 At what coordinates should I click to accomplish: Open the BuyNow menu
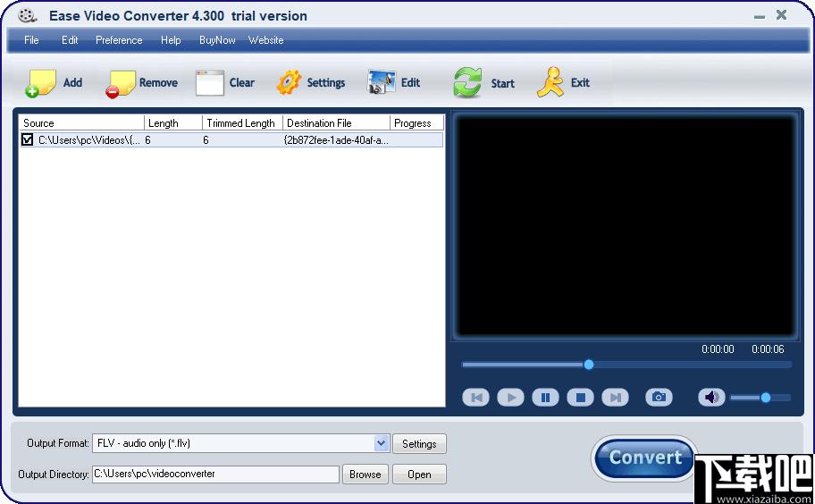217,40
